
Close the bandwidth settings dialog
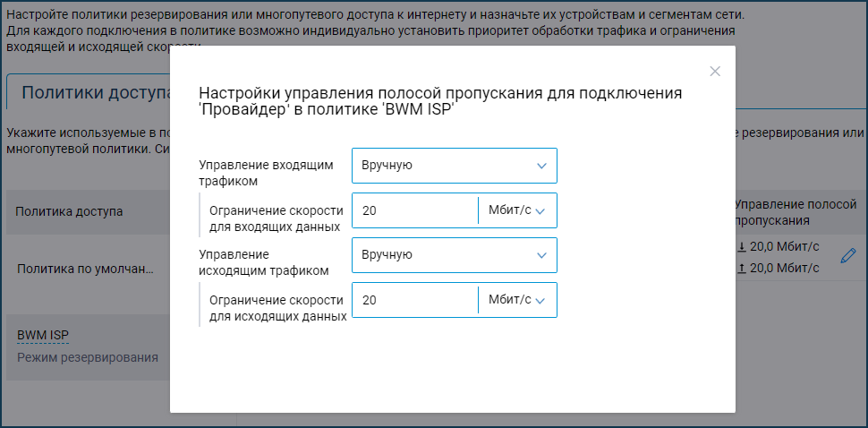coord(714,72)
